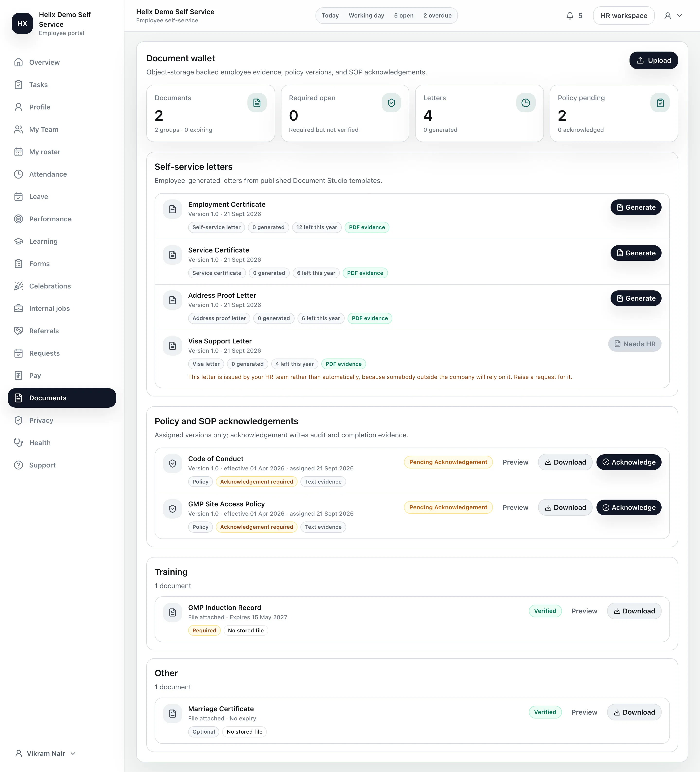The image size is (700, 772).
Task: Click the Letters card clock icon
Action: pyautogui.click(x=525, y=103)
